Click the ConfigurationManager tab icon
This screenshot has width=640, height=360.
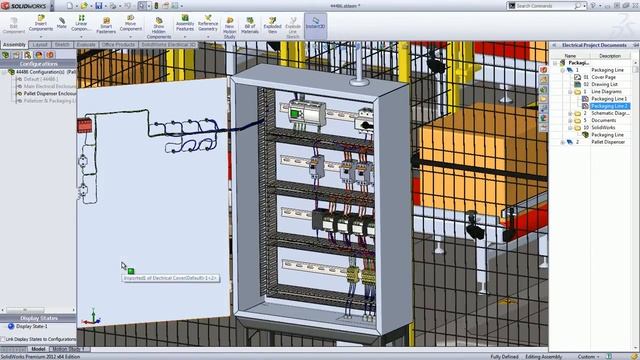pos(28,55)
